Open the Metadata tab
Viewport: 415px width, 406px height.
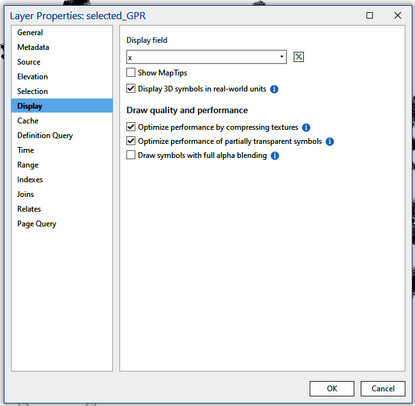tap(62, 47)
